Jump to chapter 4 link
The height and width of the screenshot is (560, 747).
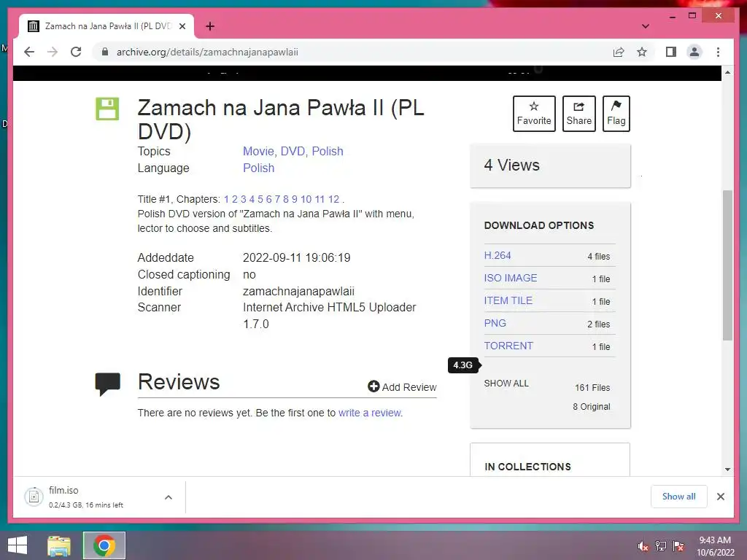coord(252,199)
